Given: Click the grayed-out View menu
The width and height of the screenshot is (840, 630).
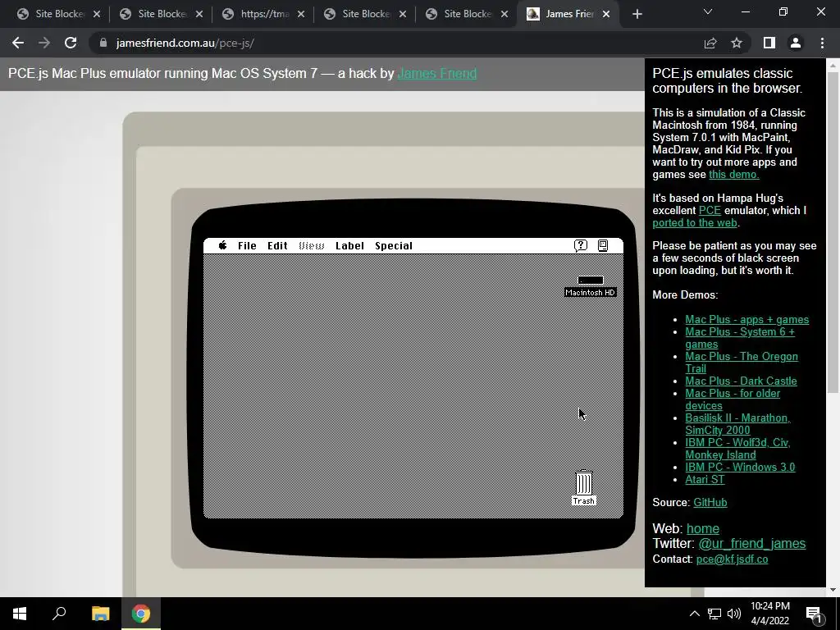Looking at the screenshot, I should coord(311,245).
